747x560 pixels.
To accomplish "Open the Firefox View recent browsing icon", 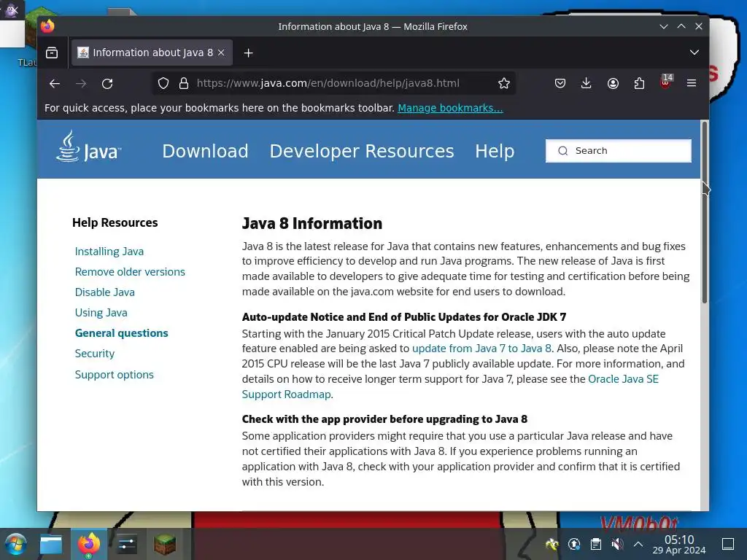I will pos(52,52).
